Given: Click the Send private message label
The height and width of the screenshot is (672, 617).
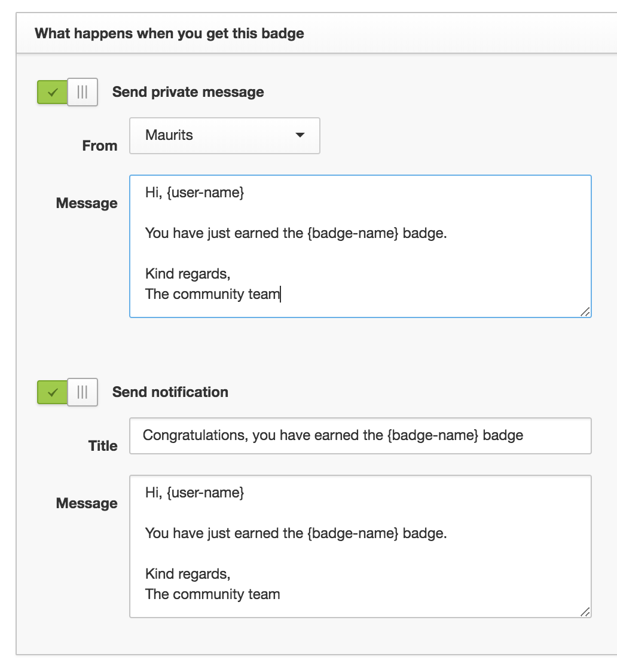Looking at the screenshot, I should tap(188, 91).
